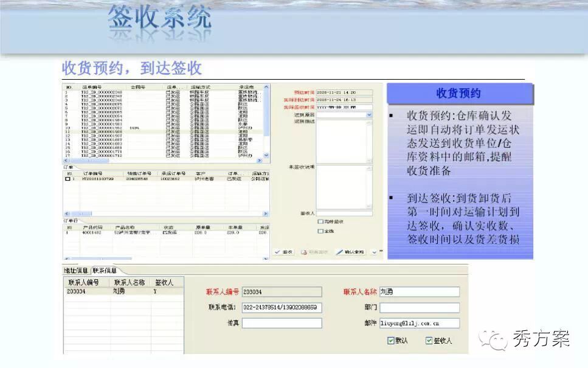Screen dimensions: 588x368
Task: Select contact row 203034 刘勇
Action: (x=124, y=291)
